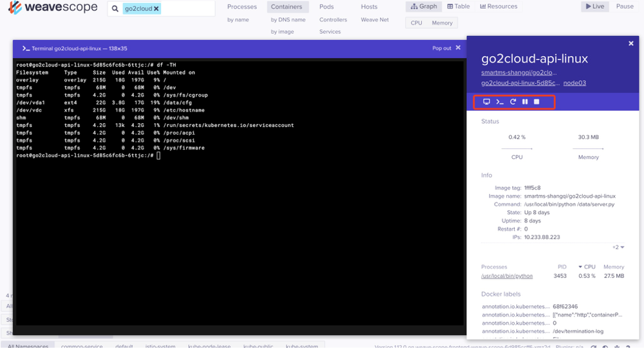Filter by common-service namespace
644x348 pixels.
82,345
